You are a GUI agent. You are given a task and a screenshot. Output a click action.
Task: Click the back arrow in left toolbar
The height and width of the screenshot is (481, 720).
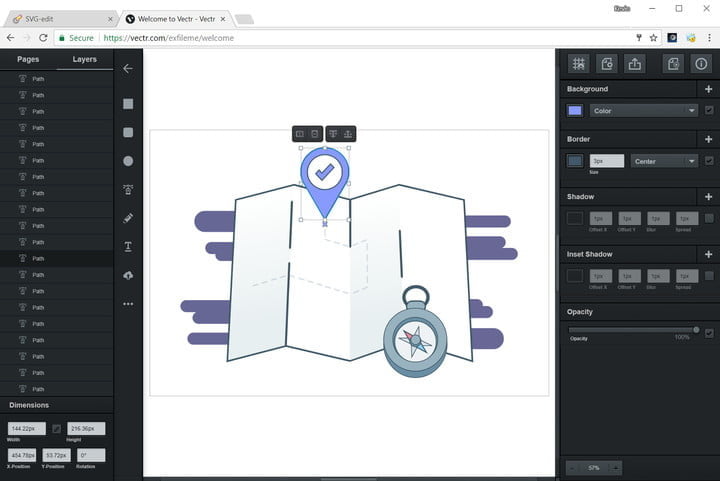click(x=128, y=69)
